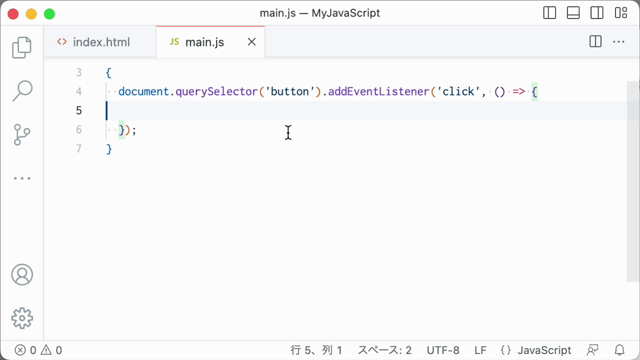This screenshot has height=360, width=640.
Task: Open the Accounts menu
Action: tap(22, 275)
